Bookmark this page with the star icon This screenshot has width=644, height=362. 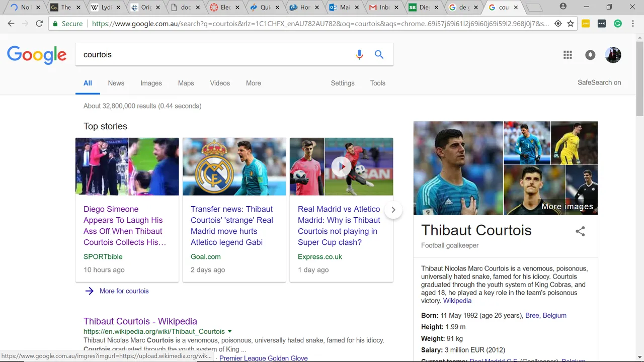click(571, 24)
